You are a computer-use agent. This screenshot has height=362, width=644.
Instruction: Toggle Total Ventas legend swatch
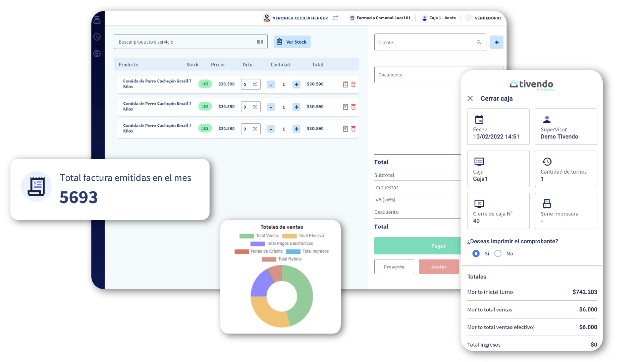247,236
